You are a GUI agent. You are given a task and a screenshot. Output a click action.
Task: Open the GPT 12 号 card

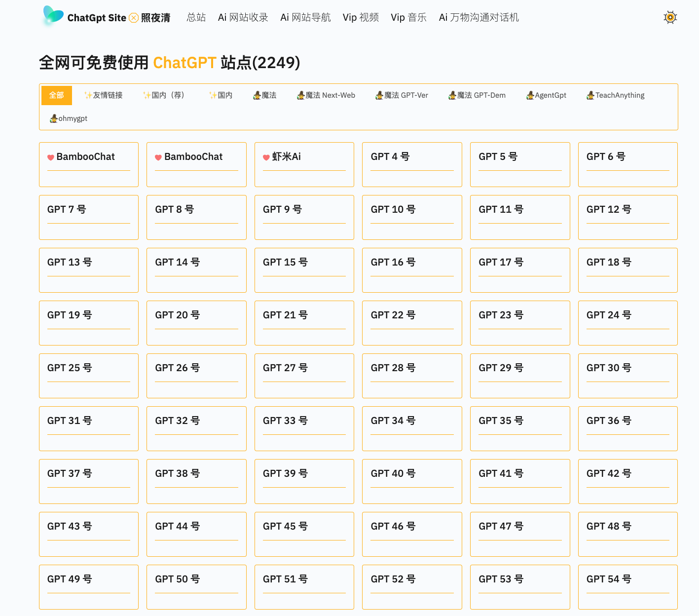pyautogui.click(x=628, y=217)
